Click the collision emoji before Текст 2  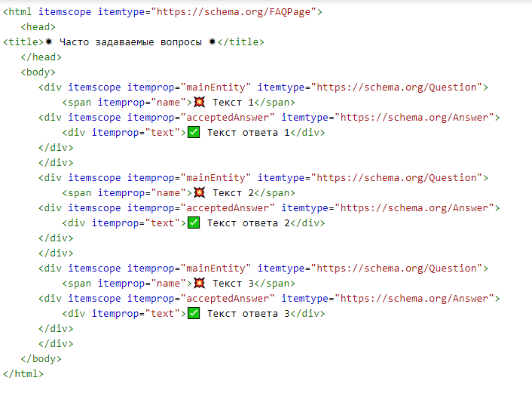click(199, 193)
